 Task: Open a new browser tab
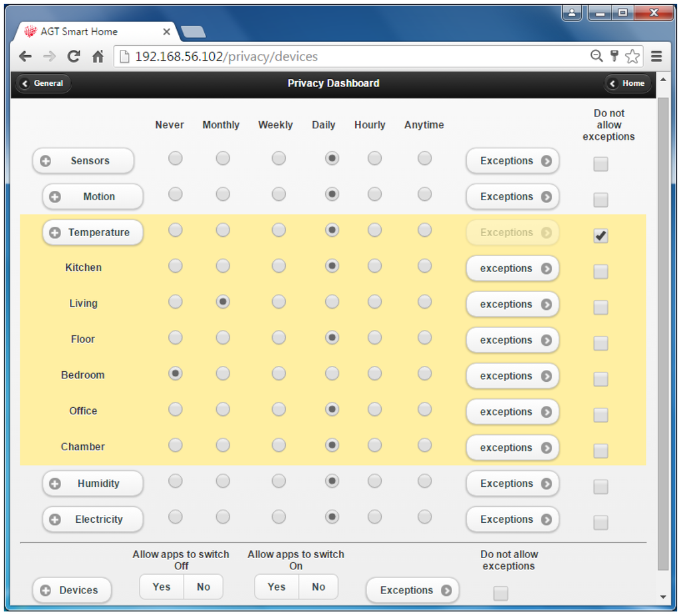click(x=194, y=32)
